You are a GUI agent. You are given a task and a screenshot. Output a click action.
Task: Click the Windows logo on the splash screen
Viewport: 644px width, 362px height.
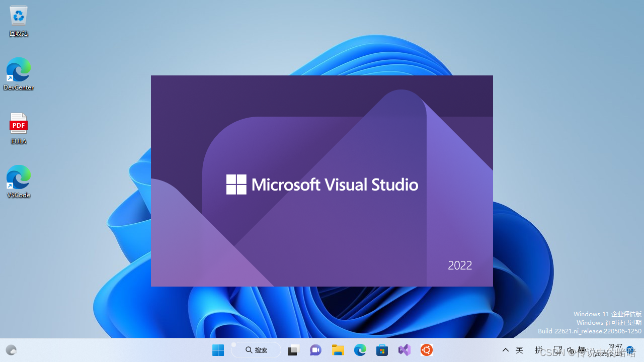click(x=236, y=185)
